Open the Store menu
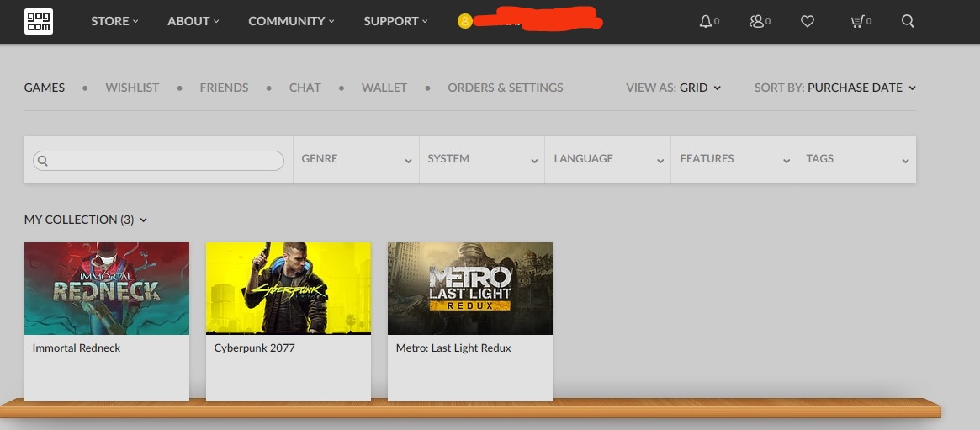The height and width of the screenshot is (430, 980). (114, 21)
